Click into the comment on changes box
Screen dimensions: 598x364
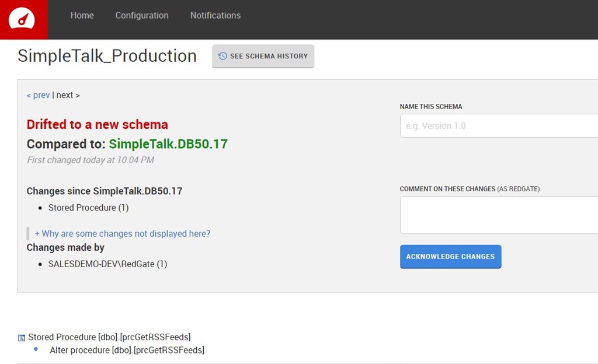click(499, 215)
